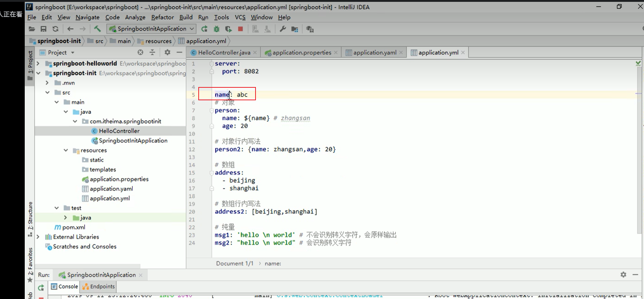Screen dimensions: 644x299
Task: Open Project Structure toolbar icon
Action: point(295,29)
